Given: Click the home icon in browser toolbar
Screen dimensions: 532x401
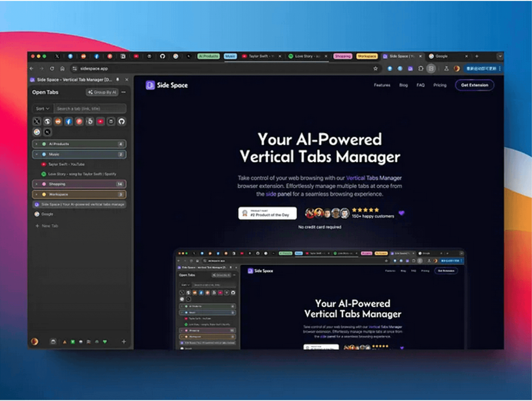Looking at the screenshot, I should pos(62,69).
